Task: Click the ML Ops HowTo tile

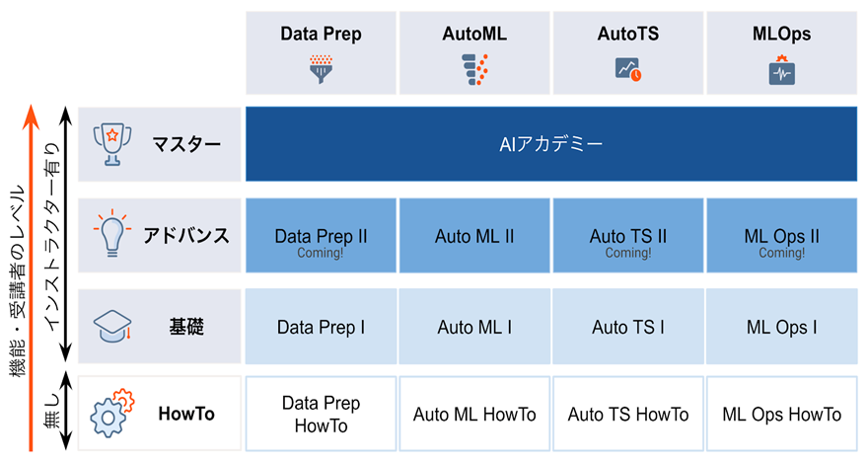Action: pyautogui.click(x=781, y=414)
